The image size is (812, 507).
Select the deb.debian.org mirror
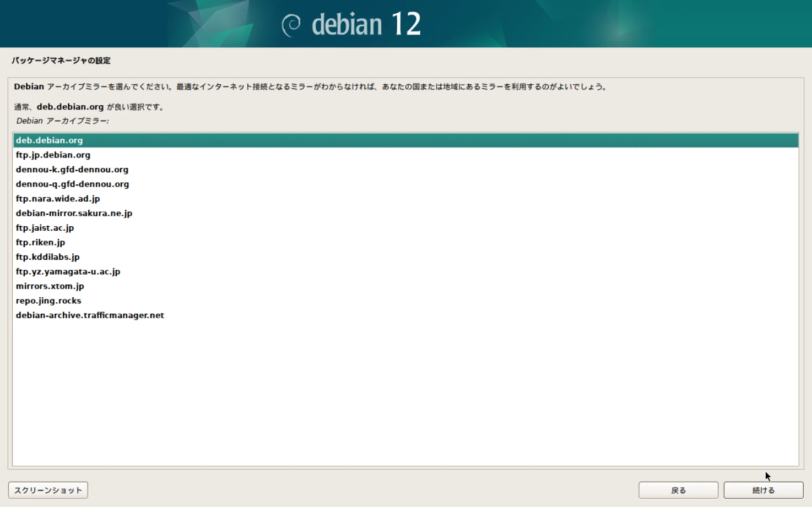(405, 140)
